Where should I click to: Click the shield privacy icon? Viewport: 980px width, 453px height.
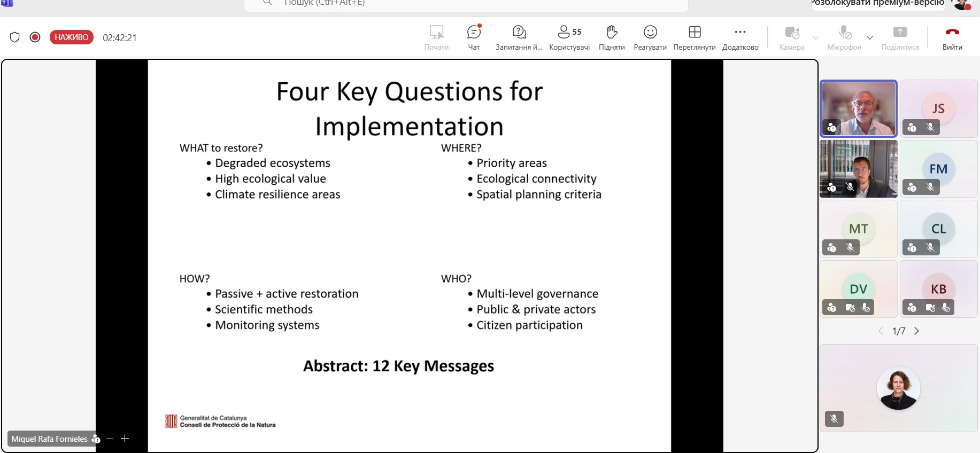point(15,37)
